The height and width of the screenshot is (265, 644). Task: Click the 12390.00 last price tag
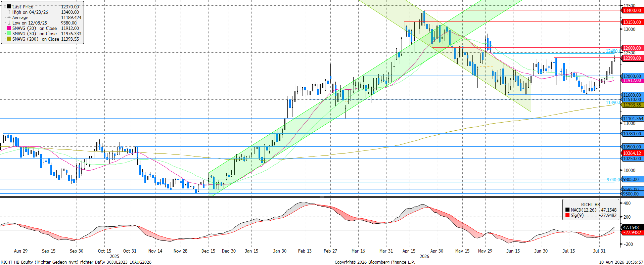click(632, 58)
